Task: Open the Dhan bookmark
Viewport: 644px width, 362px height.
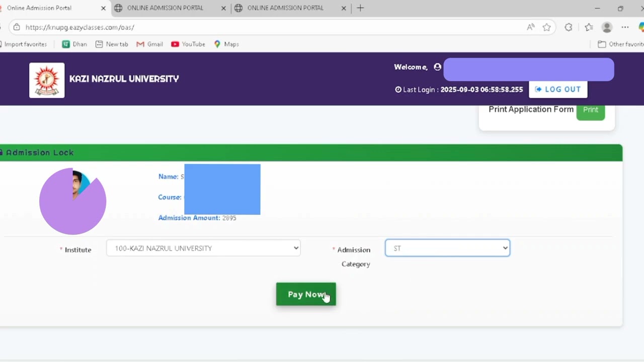Action: [x=74, y=44]
